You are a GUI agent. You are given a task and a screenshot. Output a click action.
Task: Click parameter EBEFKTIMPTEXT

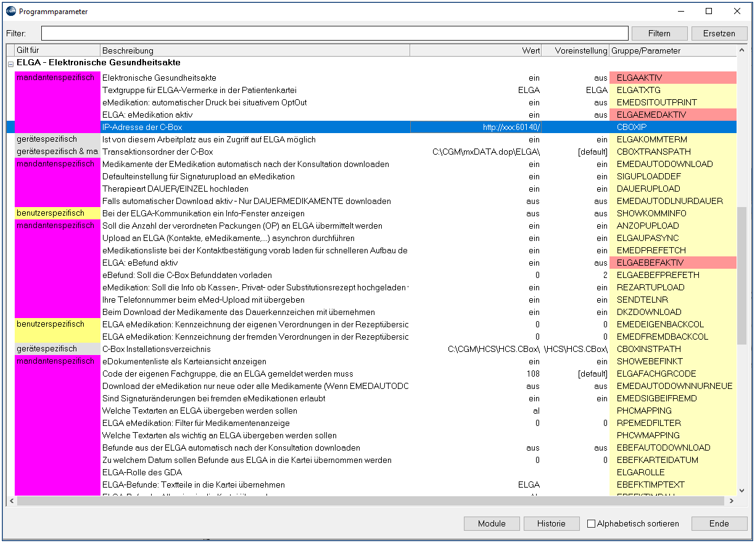coord(651,485)
